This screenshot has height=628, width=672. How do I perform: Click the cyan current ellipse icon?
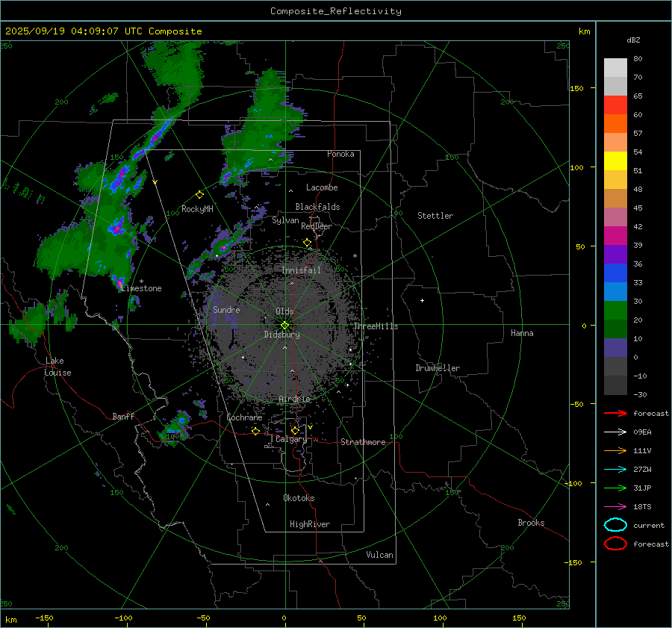(615, 525)
